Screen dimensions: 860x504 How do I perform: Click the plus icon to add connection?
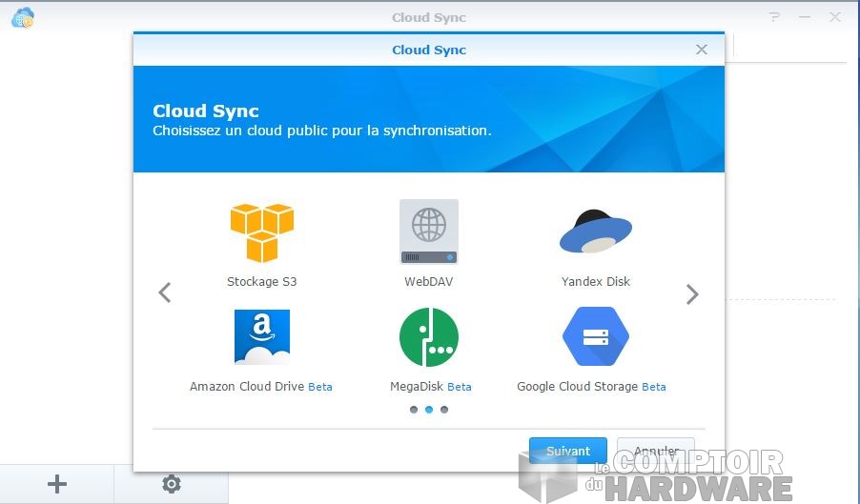coord(57,484)
